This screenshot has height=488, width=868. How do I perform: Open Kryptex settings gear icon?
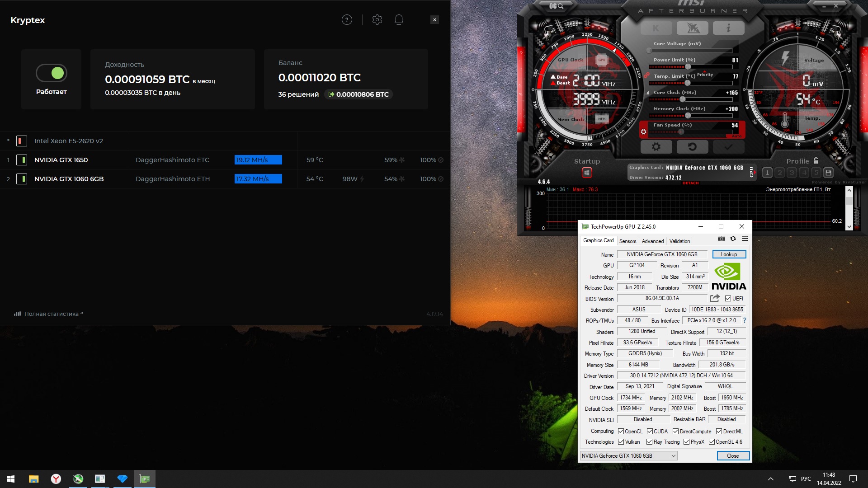point(377,20)
